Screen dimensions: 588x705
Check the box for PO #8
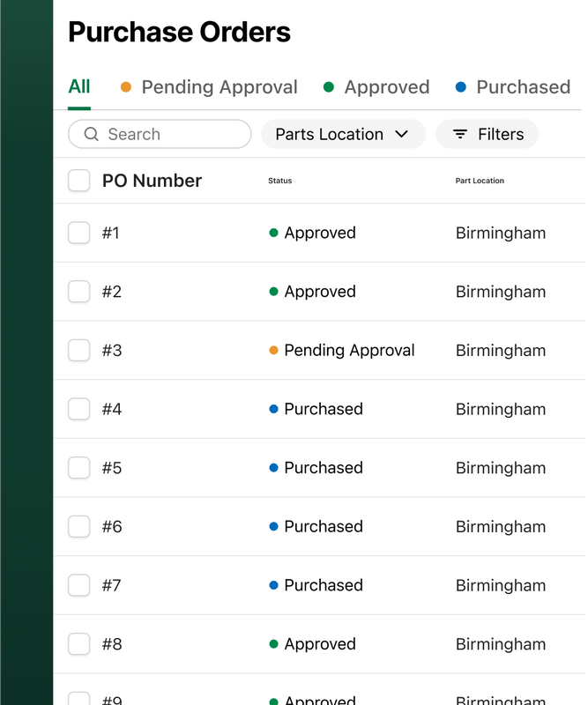[x=78, y=644]
